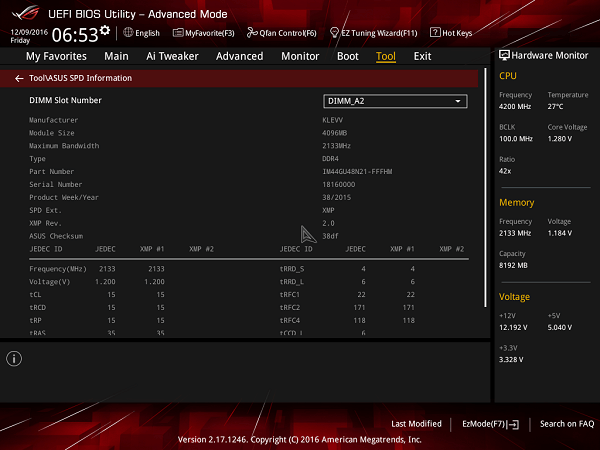Image resolution: width=600 pixels, height=450 pixels.
Task: Click the info circle icon
Action: click(14, 359)
